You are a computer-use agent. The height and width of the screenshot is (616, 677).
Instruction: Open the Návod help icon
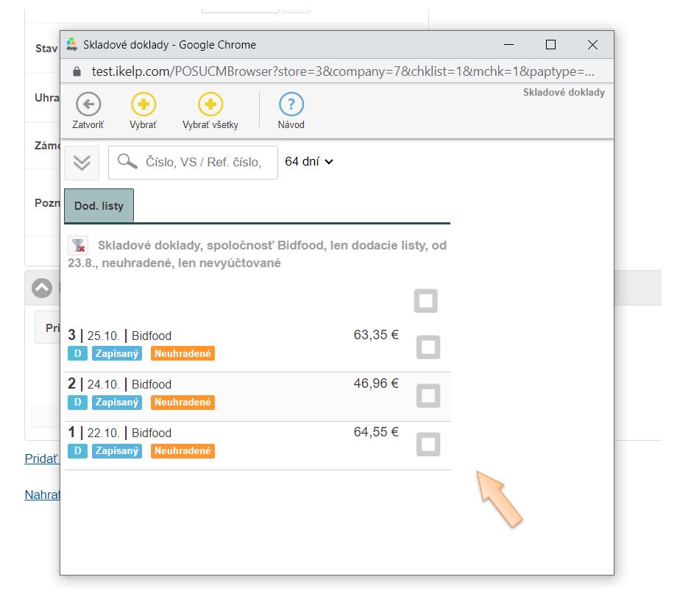(291, 105)
